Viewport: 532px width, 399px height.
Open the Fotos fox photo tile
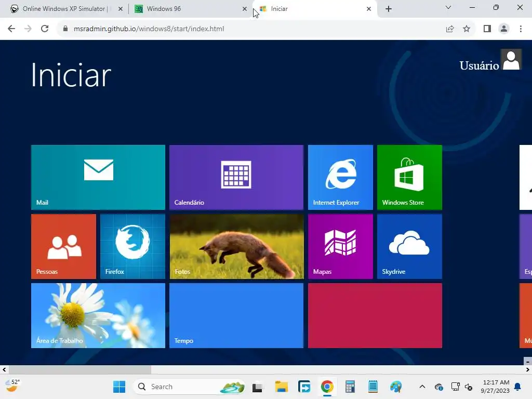pyautogui.click(x=236, y=246)
